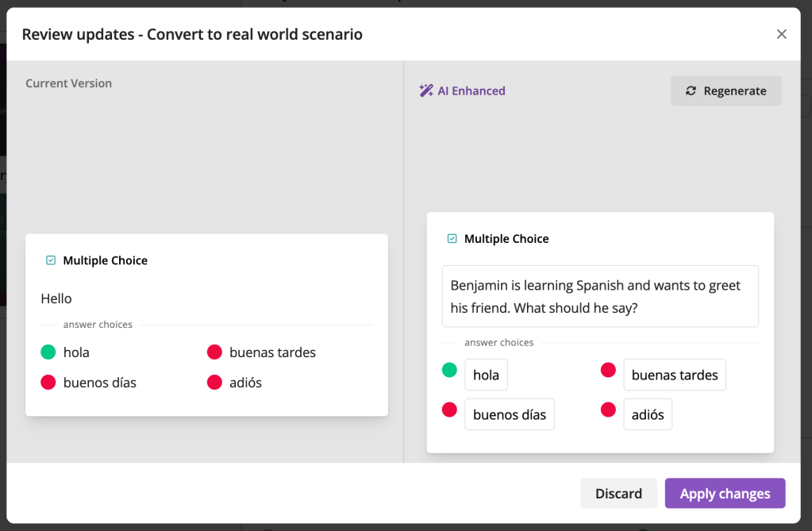Close the Review updates dialog
812x531 pixels.
tap(781, 34)
